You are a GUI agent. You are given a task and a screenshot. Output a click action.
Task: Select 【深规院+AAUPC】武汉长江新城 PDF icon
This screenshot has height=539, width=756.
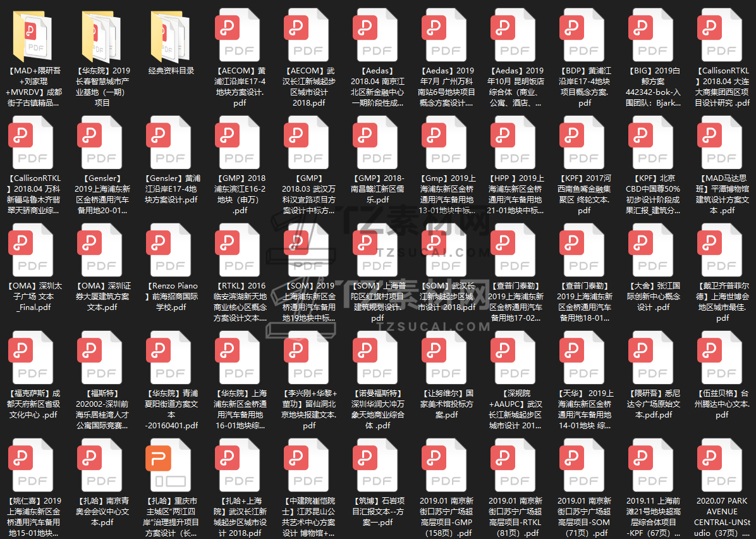point(513,358)
